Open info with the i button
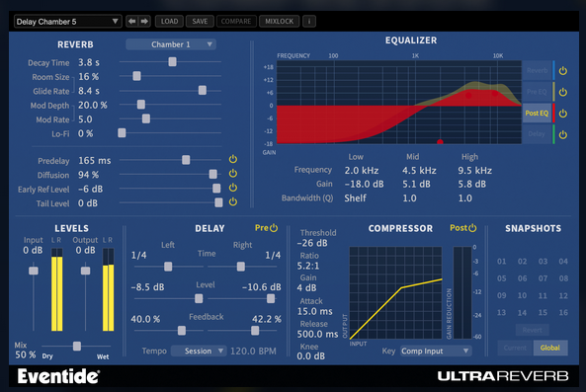 (309, 22)
